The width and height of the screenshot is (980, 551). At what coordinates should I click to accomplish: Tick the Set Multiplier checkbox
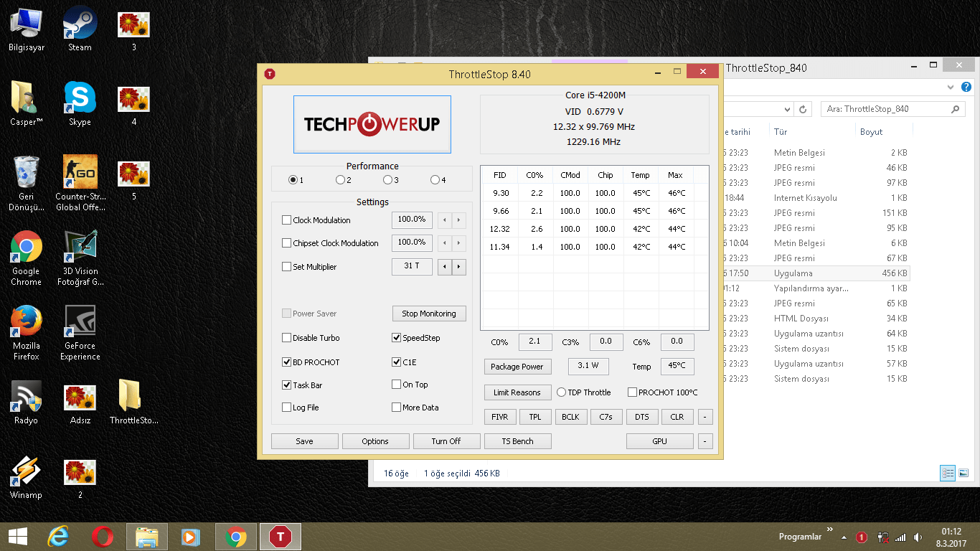pos(287,267)
